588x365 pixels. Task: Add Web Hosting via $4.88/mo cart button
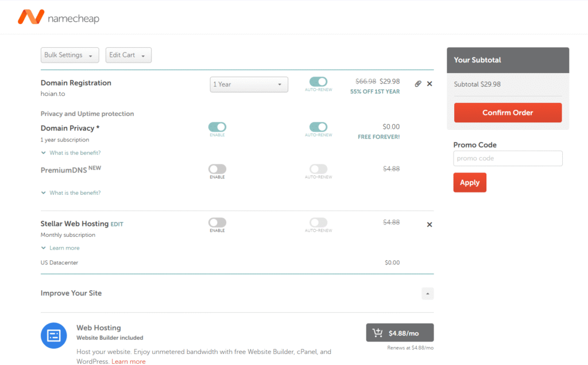400,333
